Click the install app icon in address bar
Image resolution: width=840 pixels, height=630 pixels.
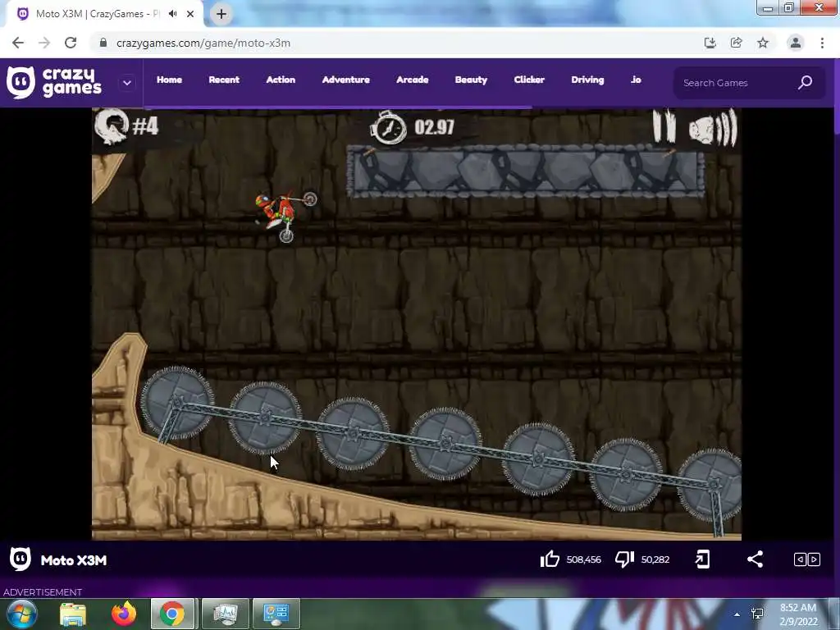tap(710, 43)
